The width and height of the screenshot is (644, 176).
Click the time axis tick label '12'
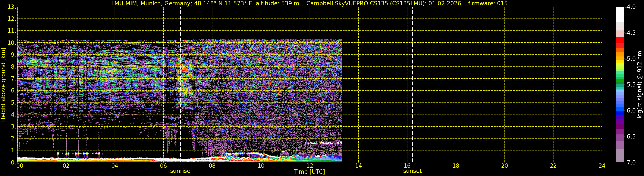[x=310, y=166]
